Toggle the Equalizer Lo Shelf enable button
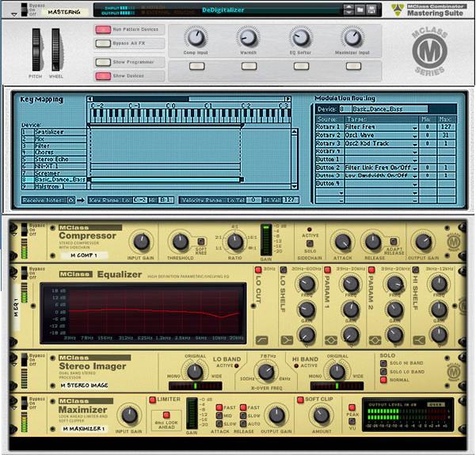Viewport: 476px width, 455px height. pos(283,270)
